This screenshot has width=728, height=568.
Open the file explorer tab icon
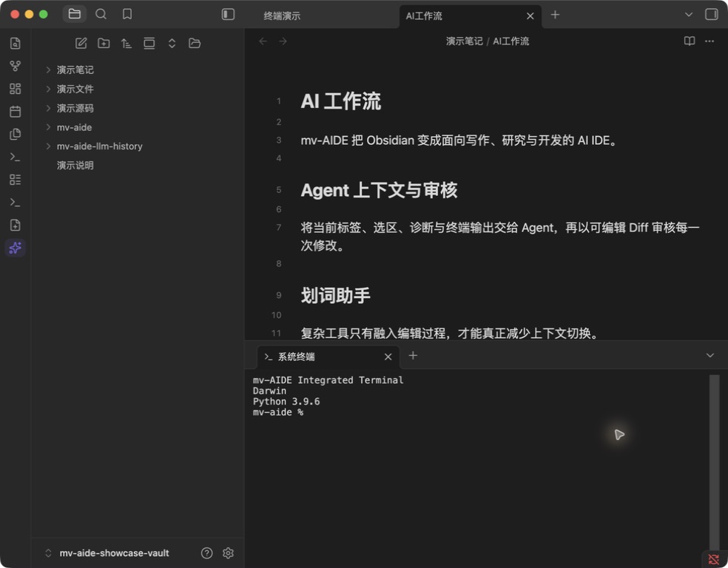coord(74,14)
